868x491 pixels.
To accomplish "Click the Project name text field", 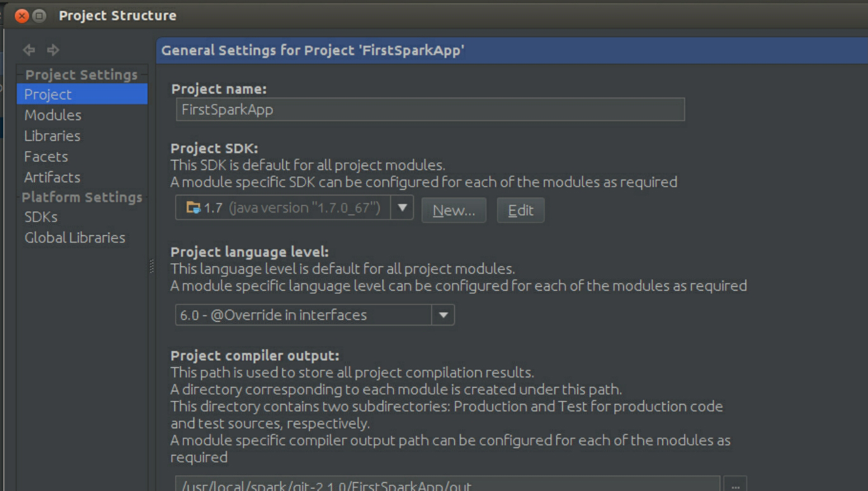I will tap(430, 109).
